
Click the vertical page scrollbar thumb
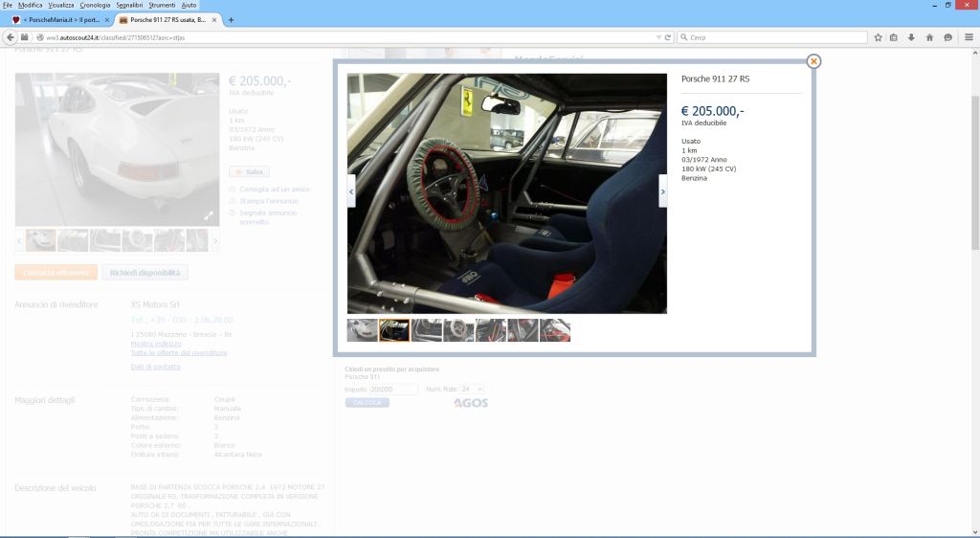point(974,172)
